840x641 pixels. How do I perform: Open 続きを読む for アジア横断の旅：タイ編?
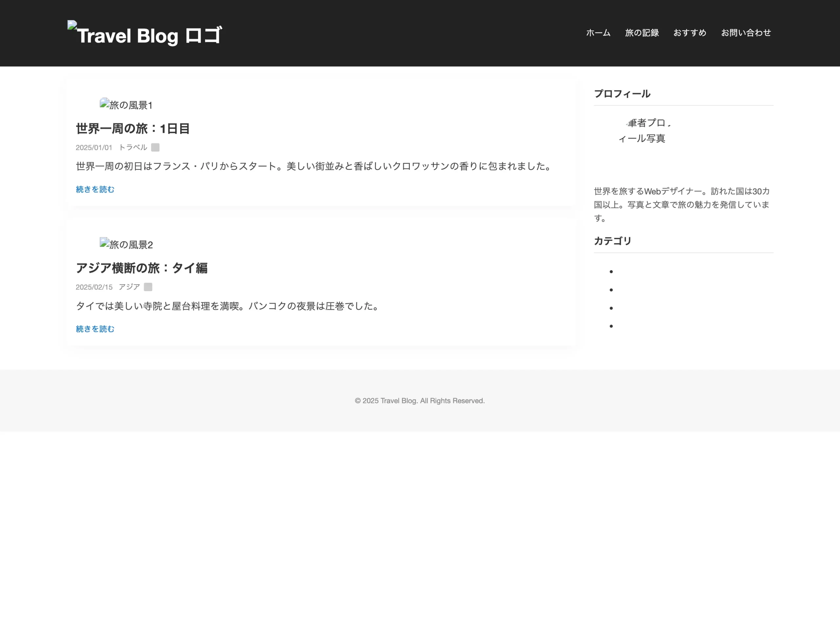[95, 329]
